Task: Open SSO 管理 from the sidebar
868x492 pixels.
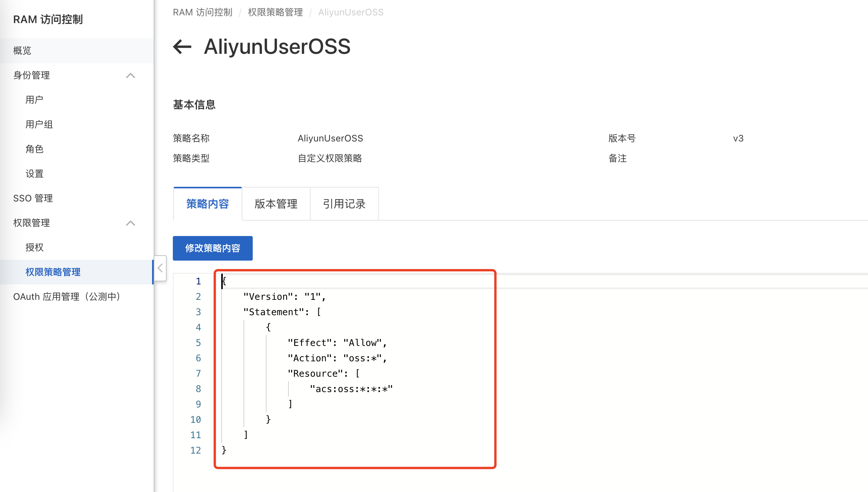Action: coord(33,198)
